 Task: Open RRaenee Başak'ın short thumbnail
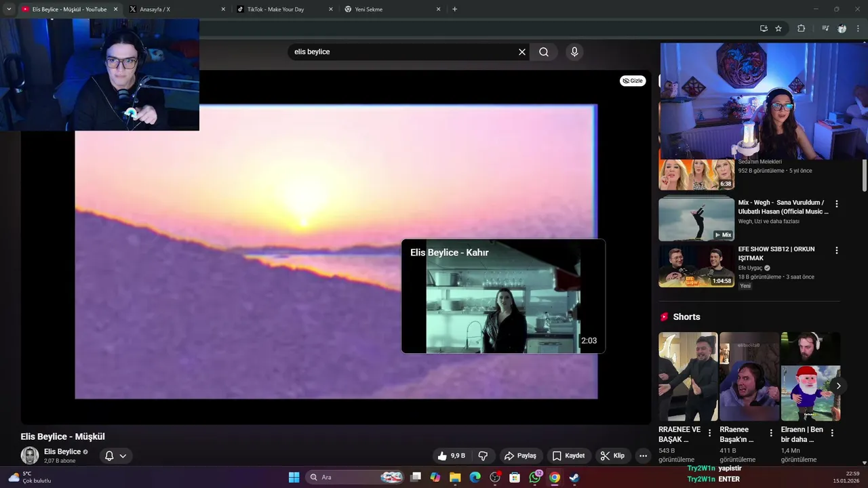(749, 377)
